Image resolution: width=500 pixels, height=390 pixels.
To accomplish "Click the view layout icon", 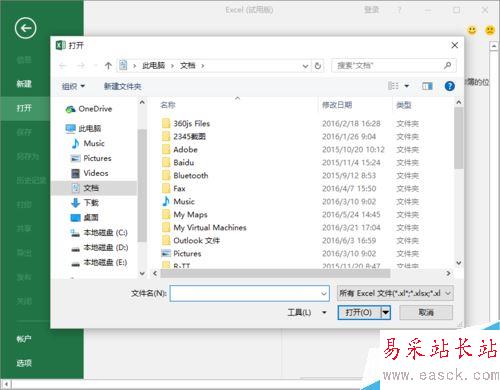I will coord(393,86).
